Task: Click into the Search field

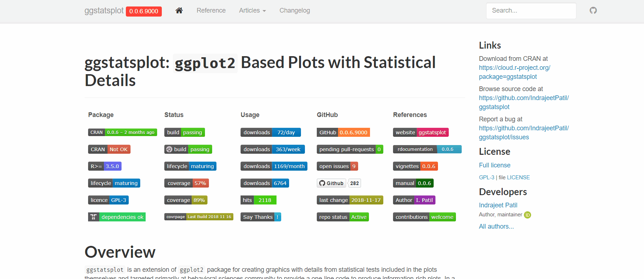Action: 531,11
